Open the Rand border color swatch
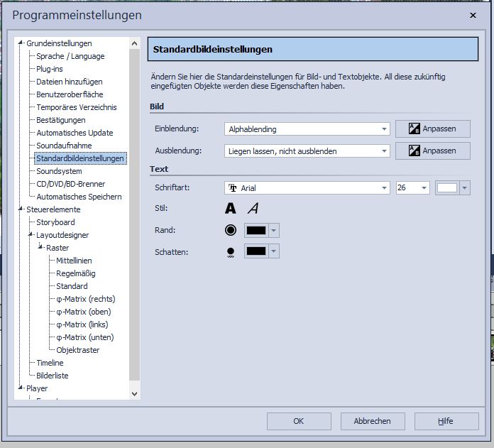Image resolution: width=494 pixels, height=448 pixels. tap(256, 230)
